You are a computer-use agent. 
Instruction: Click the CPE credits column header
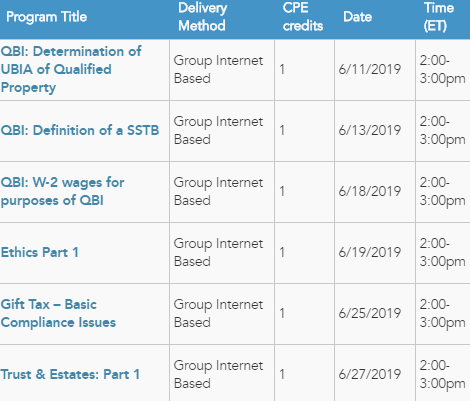coord(303,17)
